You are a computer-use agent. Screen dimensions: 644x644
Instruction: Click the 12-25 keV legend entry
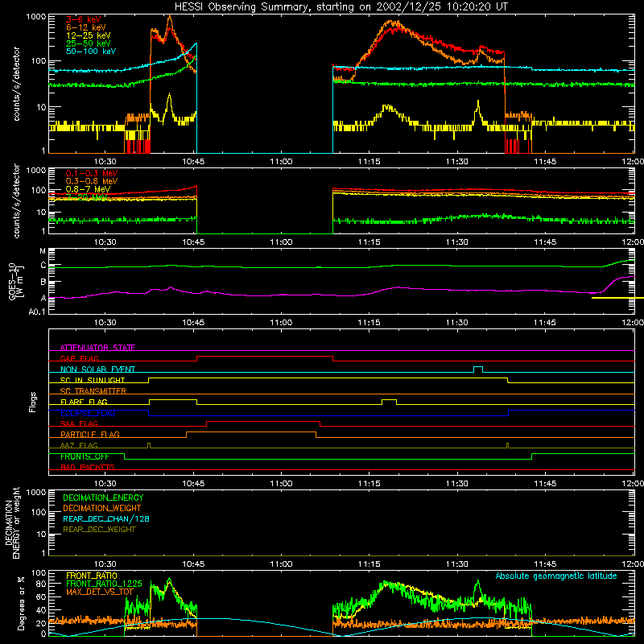pyautogui.click(x=89, y=35)
